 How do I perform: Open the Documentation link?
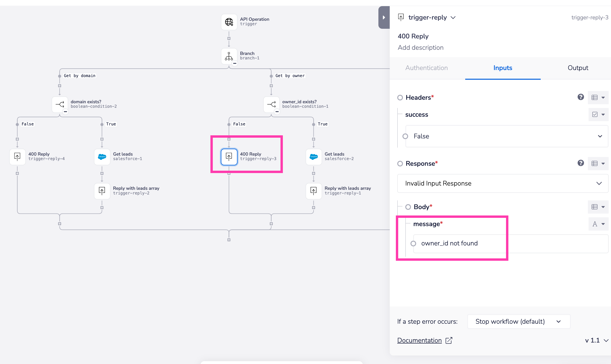point(419,340)
